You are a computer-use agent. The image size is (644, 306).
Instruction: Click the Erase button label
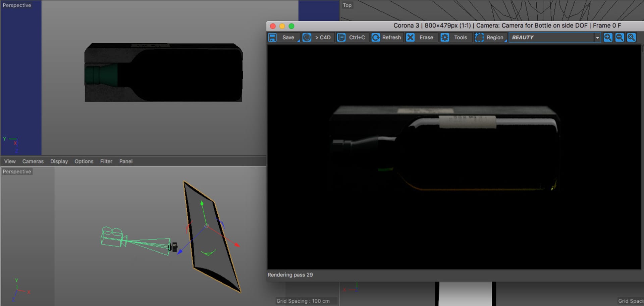[426, 37]
